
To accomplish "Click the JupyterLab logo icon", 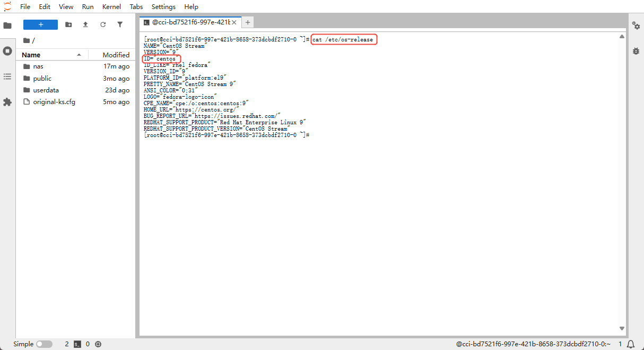I will click(x=7, y=6).
